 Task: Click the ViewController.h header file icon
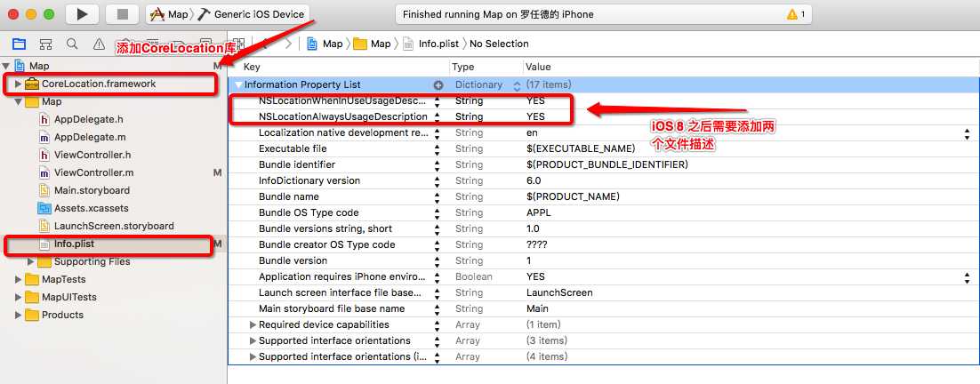tap(44, 155)
